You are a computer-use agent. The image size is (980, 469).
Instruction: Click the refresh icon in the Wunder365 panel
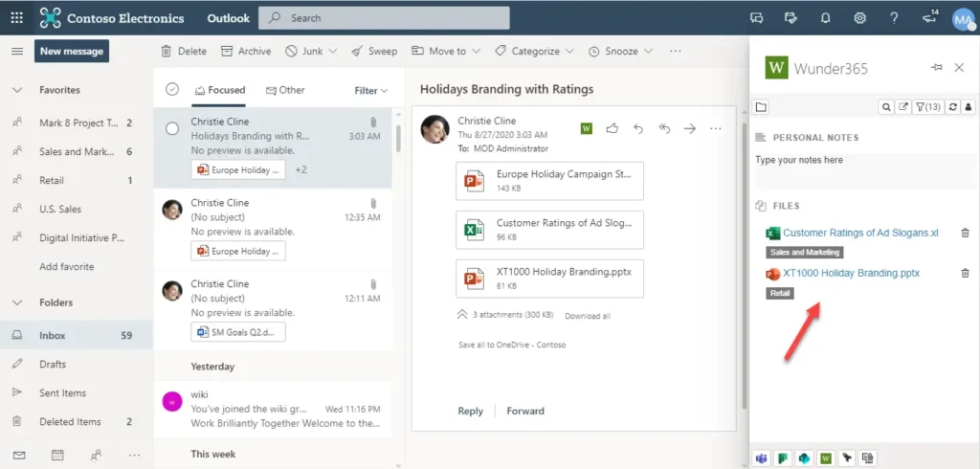[952, 107]
